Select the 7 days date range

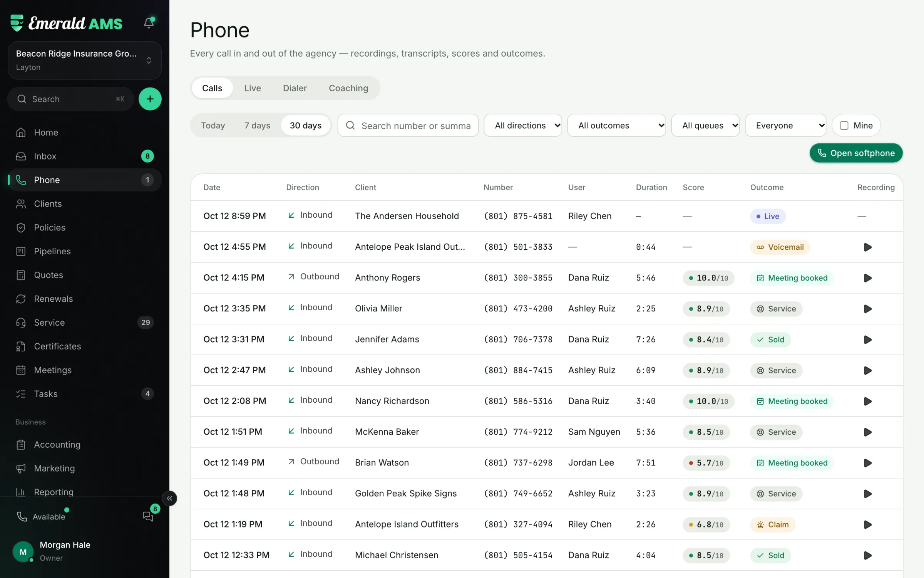point(257,125)
